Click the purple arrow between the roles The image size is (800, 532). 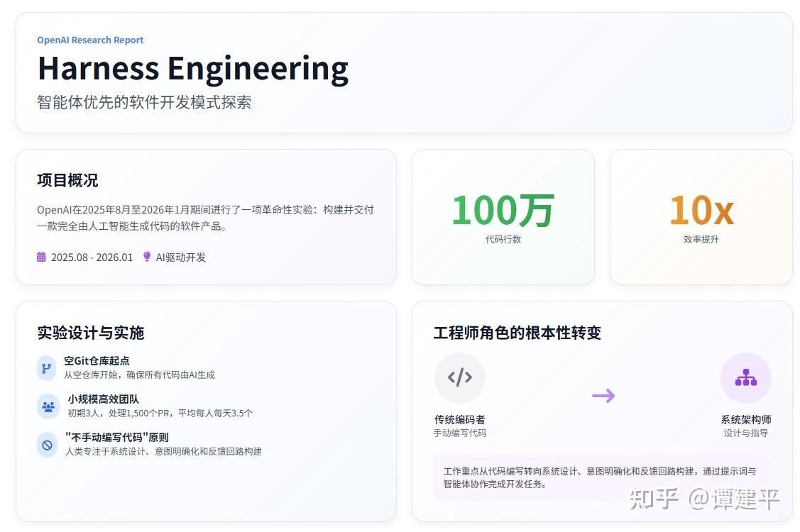pos(603,395)
